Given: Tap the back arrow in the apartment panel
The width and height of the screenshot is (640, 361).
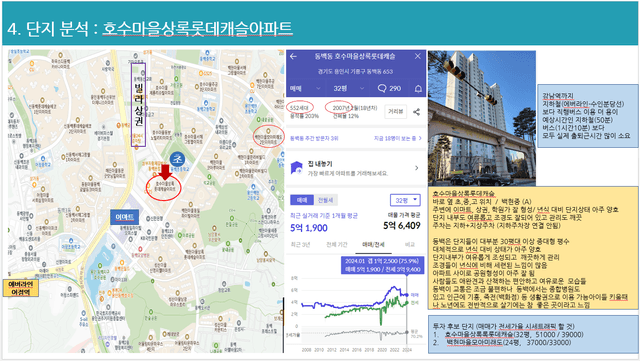Looking at the screenshot, I should tap(293, 56).
